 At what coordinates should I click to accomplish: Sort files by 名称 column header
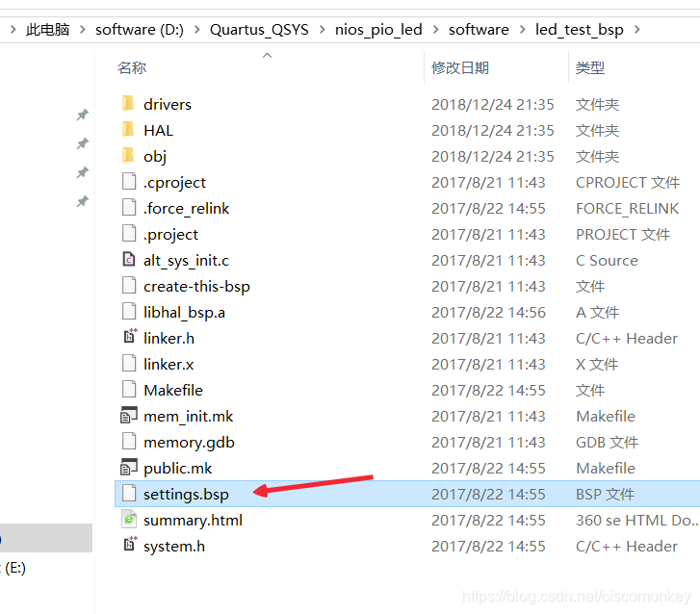click(x=132, y=67)
